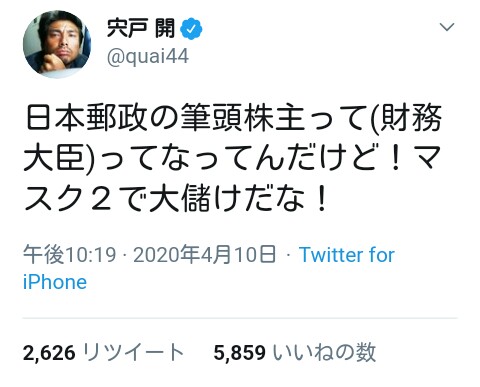View the 5,859 likes number

pos(240,353)
